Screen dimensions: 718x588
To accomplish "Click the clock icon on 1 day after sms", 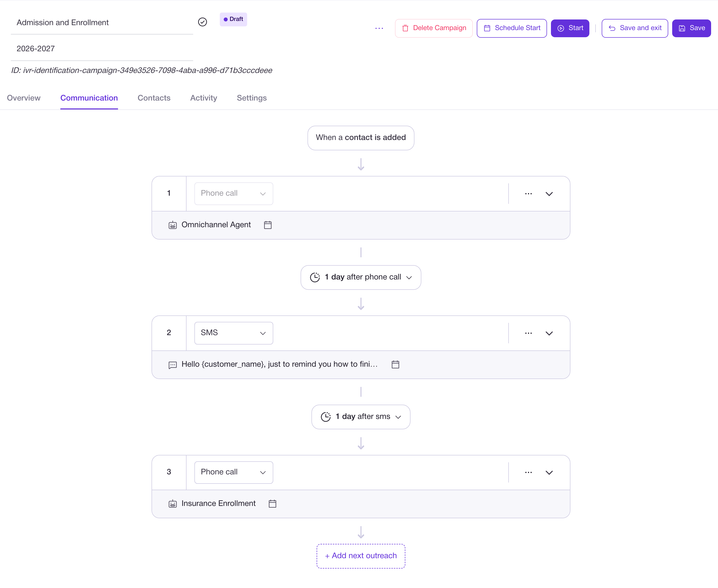I will pos(325,417).
